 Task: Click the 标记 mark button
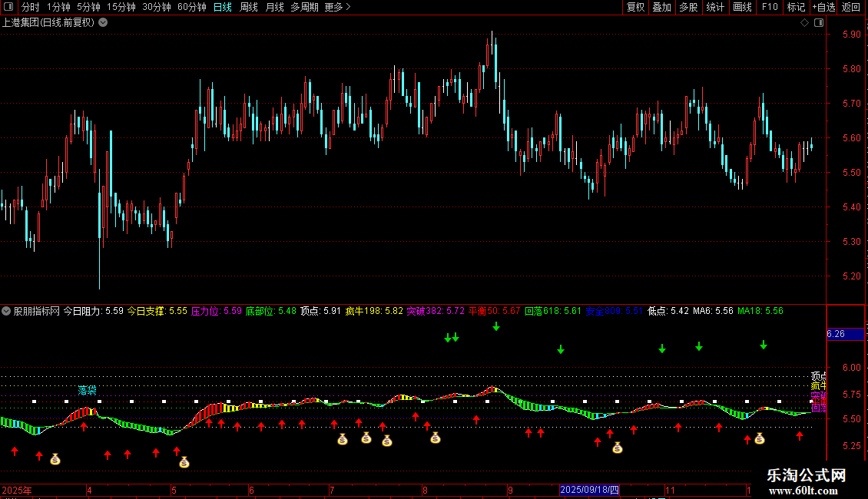[796, 7]
